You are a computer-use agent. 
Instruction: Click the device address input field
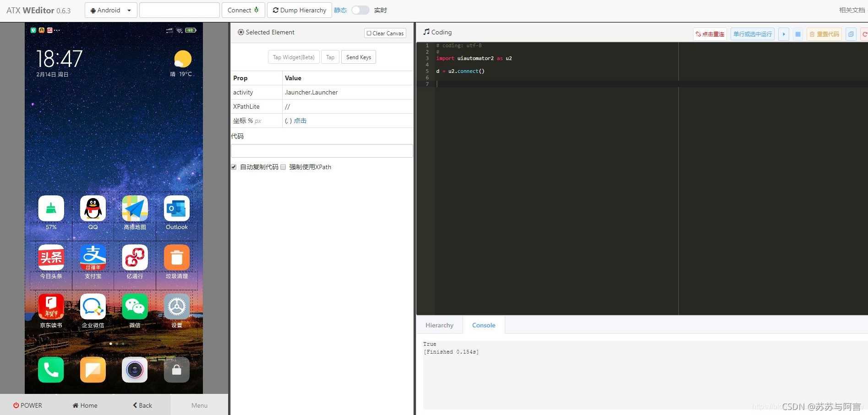[x=179, y=10]
